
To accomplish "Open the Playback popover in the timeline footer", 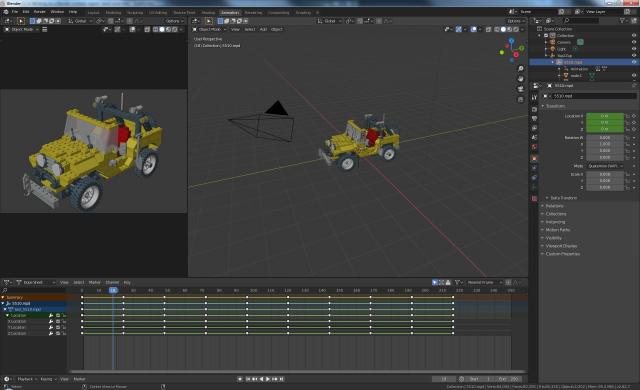I will click(x=25, y=379).
